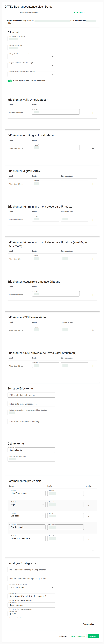Screen dimensions: 104x644
Task: Open Eigenschaft Belegdatum dropdown
Action: [x=31, y=587]
